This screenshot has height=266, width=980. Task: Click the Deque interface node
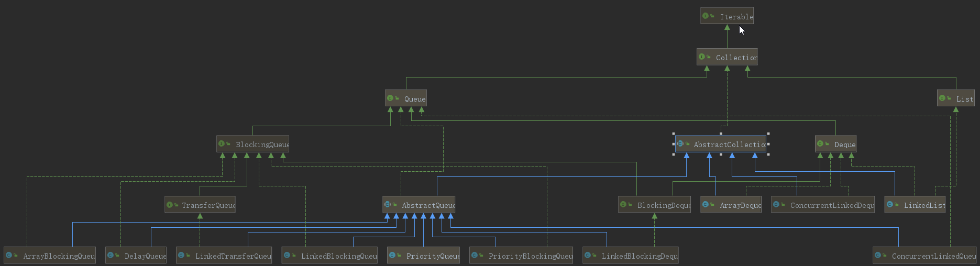tap(836, 144)
